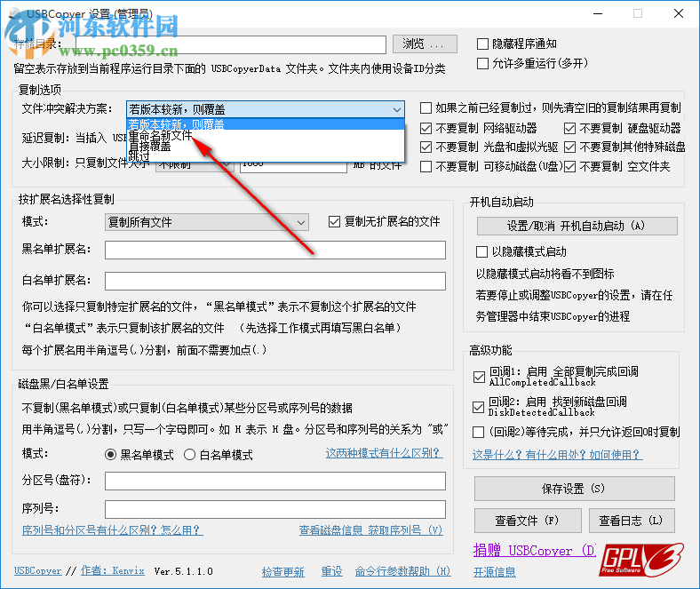Toggle 回调1 AllCompletedCallback checkbox
This screenshot has width=700, height=589.
(479, 377)
